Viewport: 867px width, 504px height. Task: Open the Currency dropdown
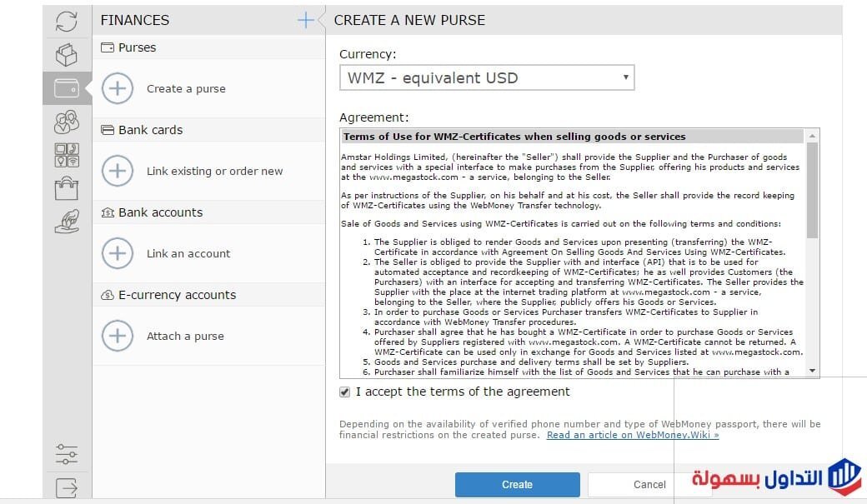487,78
